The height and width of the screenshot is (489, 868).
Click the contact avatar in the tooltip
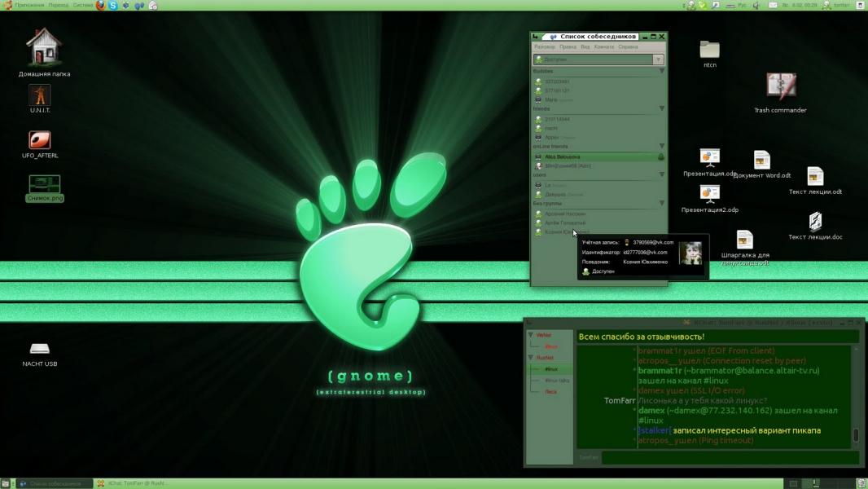pos(690,253)
